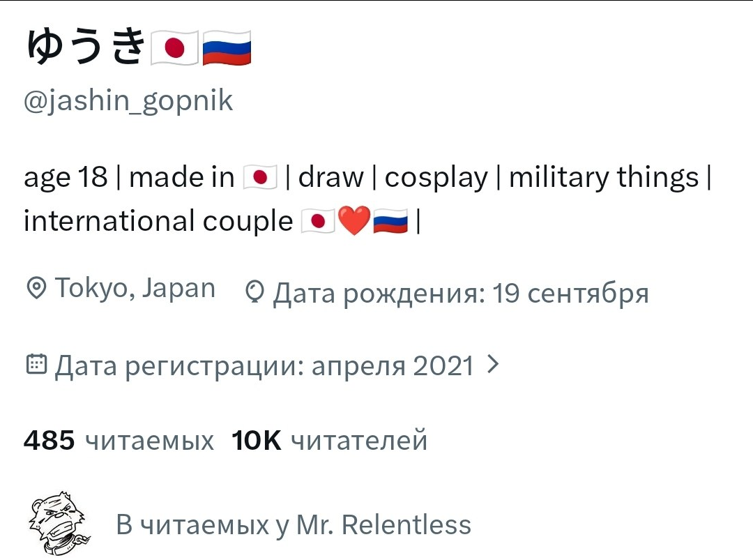
Task: Open the 485 читаемых following list
Action: [x=119, y=440]
